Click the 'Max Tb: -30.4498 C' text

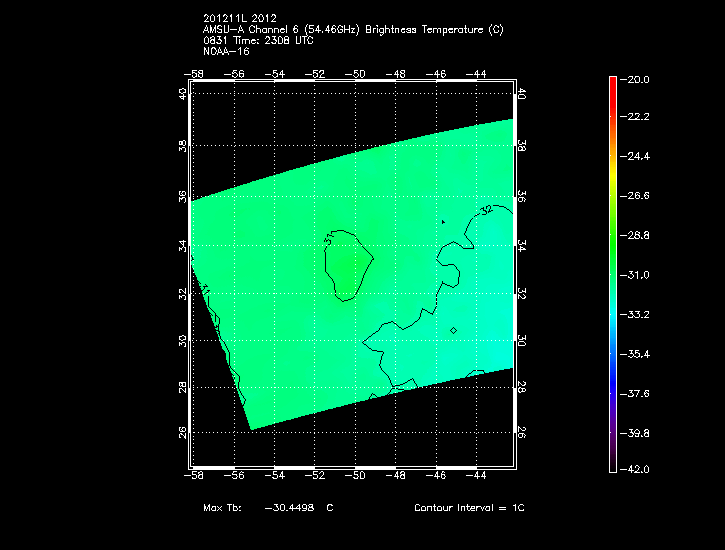click(268, 508)
